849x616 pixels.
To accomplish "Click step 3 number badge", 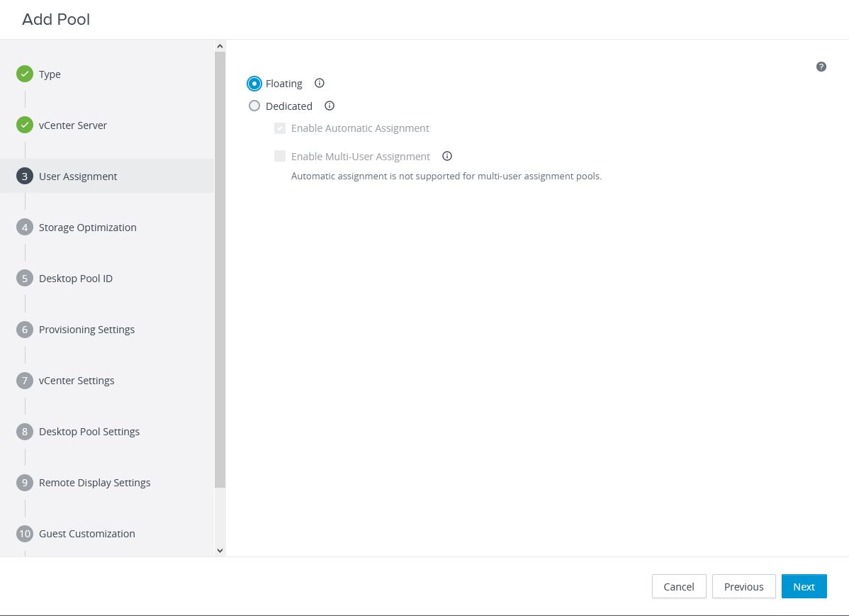I will 24,176.
